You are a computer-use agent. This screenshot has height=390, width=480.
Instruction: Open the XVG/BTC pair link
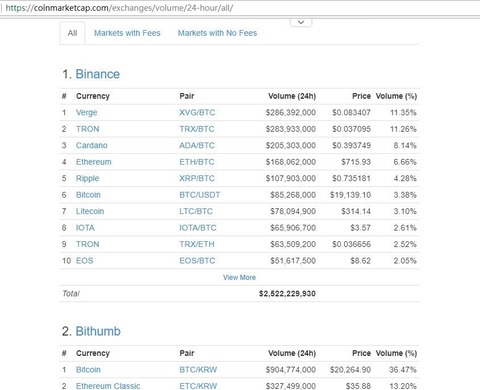197,112
